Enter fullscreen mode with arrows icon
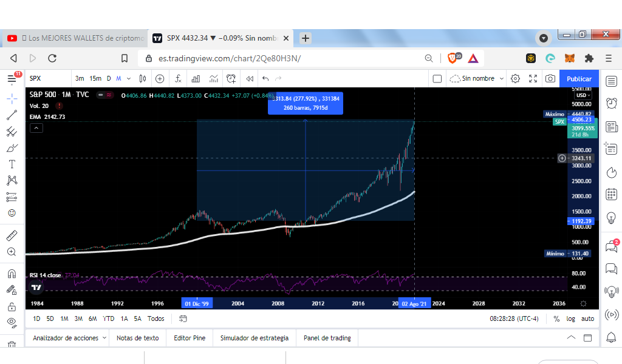Viewport: 622px width, 364px height. click(x=533, y=79)
